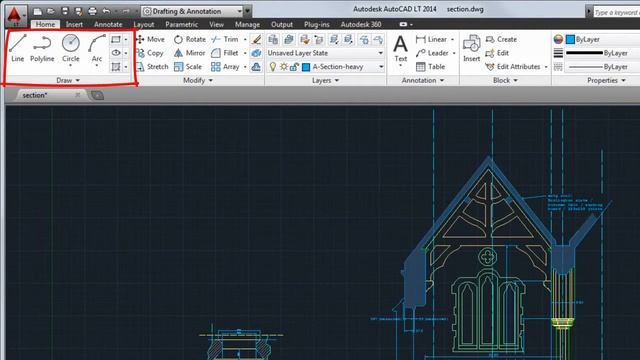Click the Multiline Text tool

pos(400,50)
